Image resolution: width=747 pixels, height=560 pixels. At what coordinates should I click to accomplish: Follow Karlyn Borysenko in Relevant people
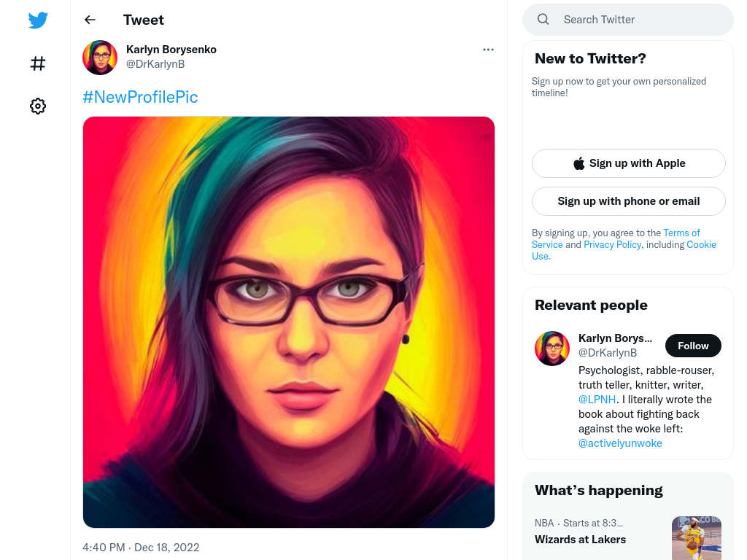point(693,346)
